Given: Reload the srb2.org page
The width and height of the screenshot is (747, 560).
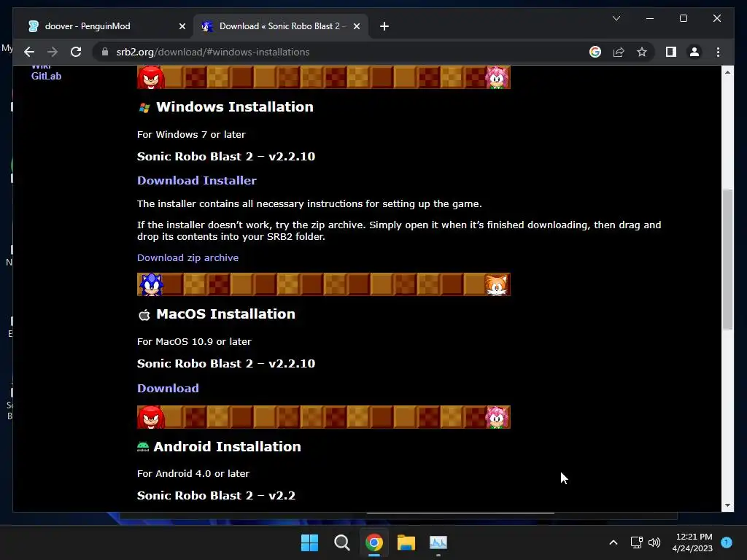Looking at the screenshot, I should [x=76, y=52].
